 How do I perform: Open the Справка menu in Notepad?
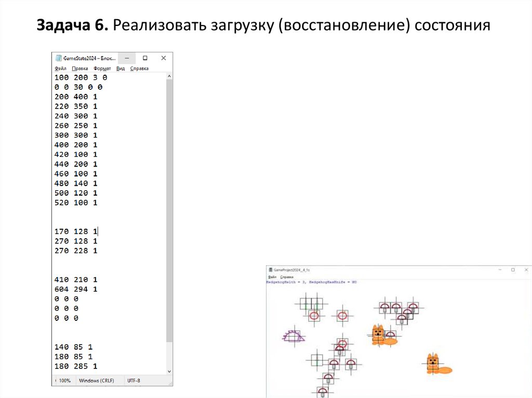(139, 68)
